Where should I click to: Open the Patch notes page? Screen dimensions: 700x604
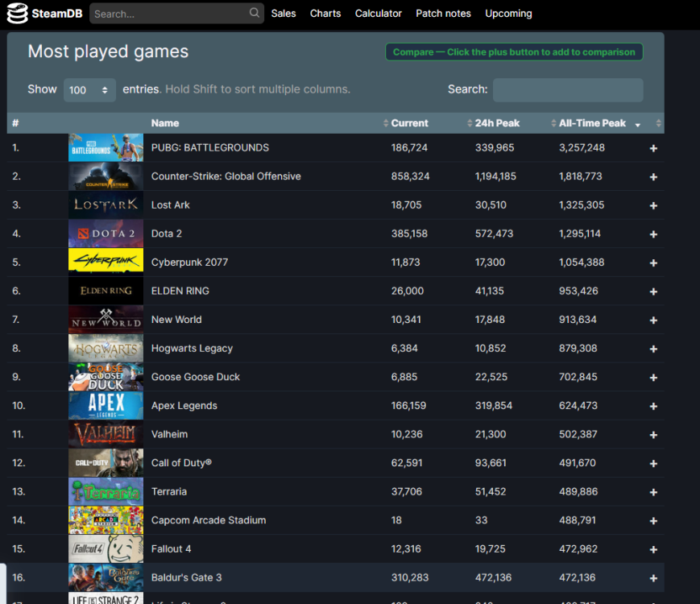click(x=443, y=14)
